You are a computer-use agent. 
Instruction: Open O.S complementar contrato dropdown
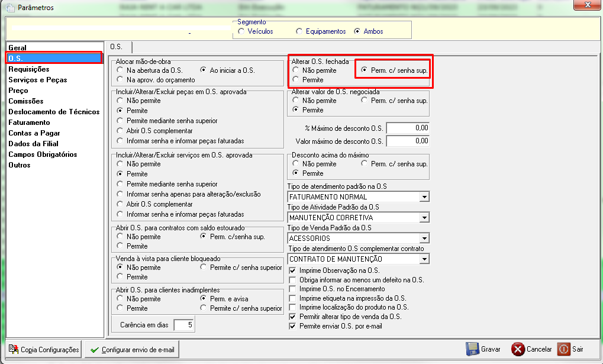tap(424, 259)
